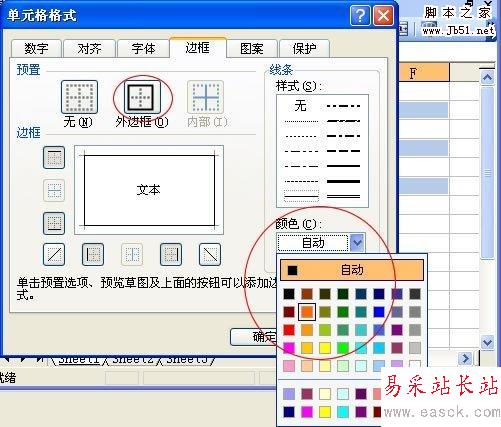Pick the bright red color swatch
Image resolution: width=501 pixels, height=427 pixels.
tap(289, 330)
